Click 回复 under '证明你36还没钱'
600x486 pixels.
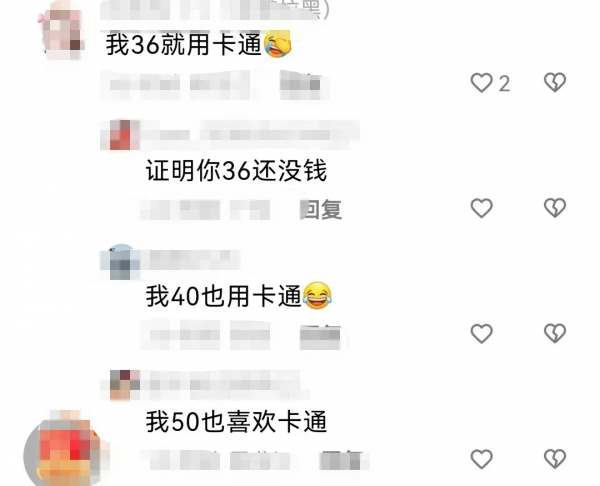coord(321,210)
